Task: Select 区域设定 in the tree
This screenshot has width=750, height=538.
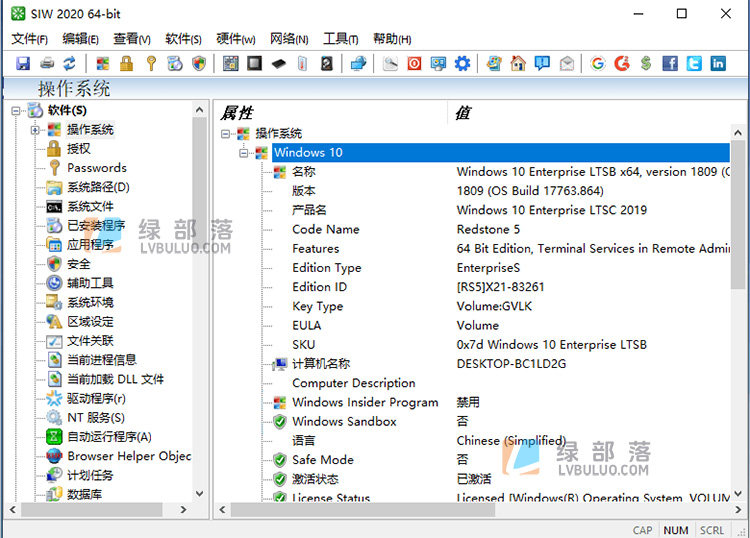Action: pos(90,321)
